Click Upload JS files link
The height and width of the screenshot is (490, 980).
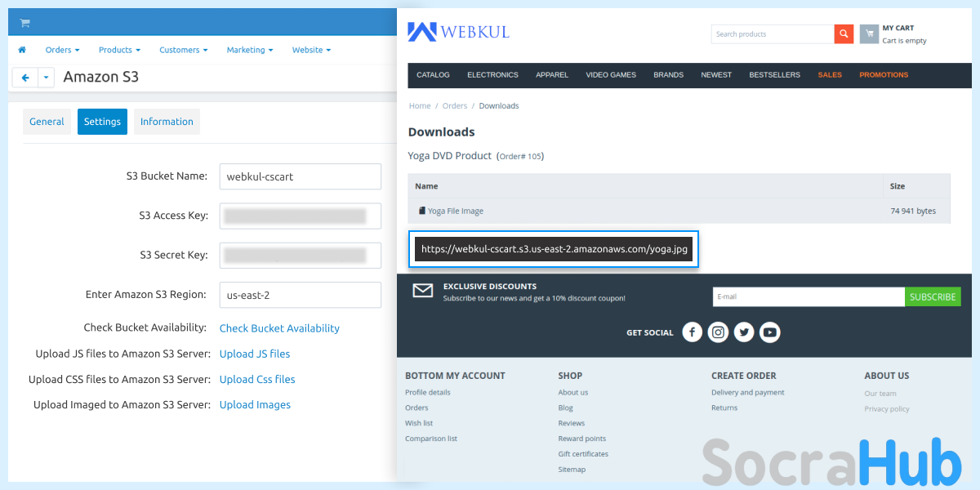pyautogui.click(x=255, y=354)
